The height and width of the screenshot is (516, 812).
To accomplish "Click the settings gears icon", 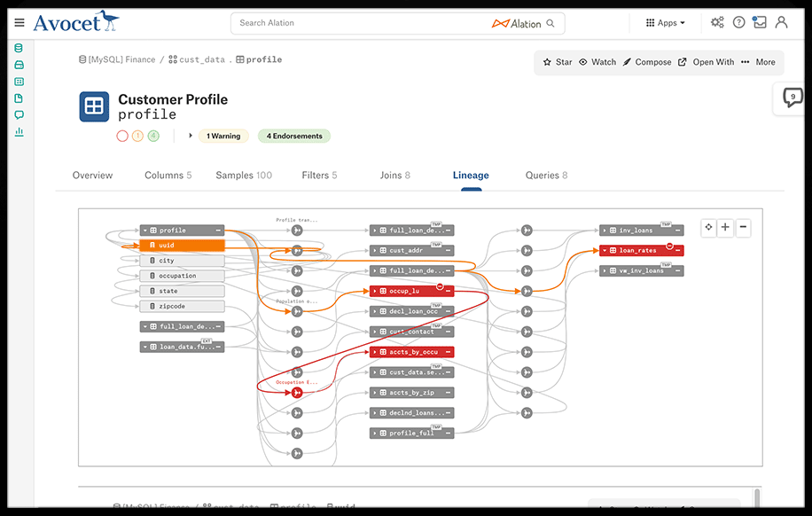I will tap(717, 22).
